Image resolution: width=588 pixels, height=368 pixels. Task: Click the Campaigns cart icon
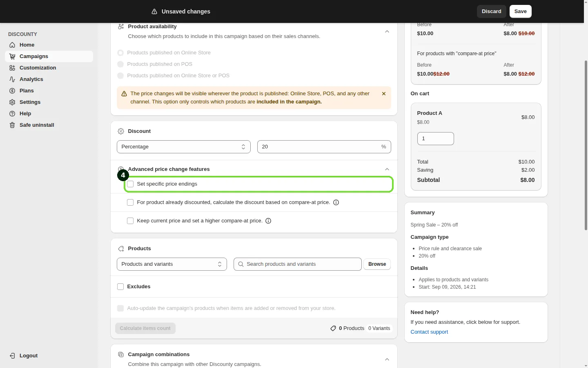click(12, 56)
